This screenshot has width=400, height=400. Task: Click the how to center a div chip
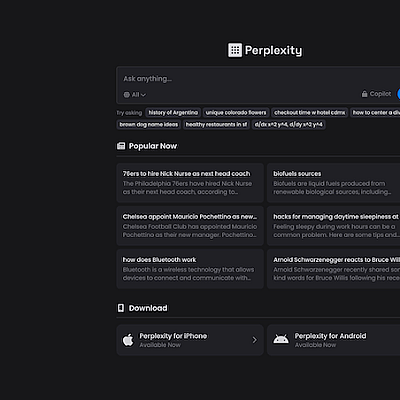coord(375,113)
